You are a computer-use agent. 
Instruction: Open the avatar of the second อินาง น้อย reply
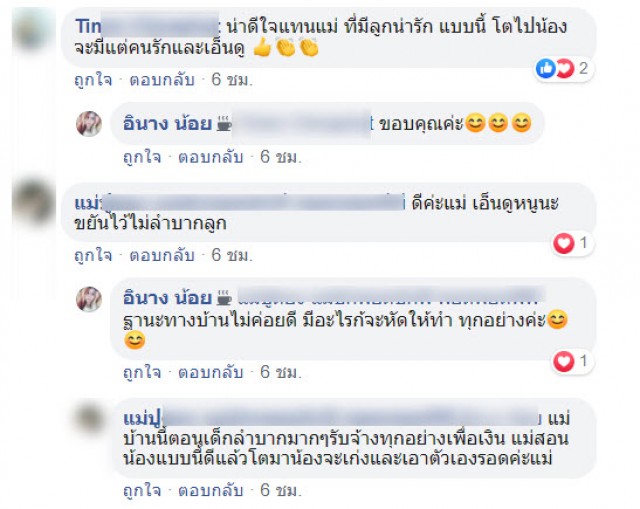[x=89, y=299]
